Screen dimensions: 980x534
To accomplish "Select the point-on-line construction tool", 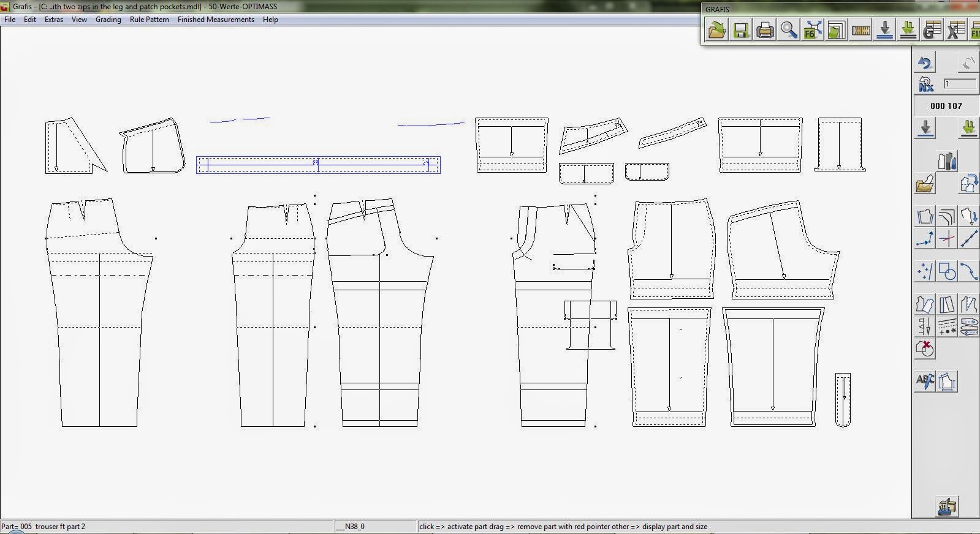I will [925, 238].
